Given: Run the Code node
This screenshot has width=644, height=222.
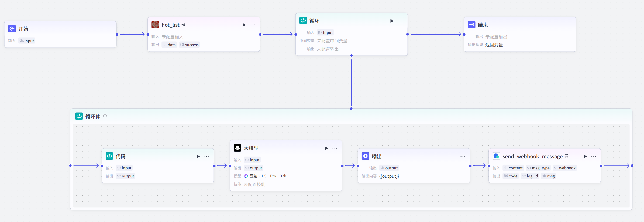Looking at the screenshot, I should (x=198, y=156).
